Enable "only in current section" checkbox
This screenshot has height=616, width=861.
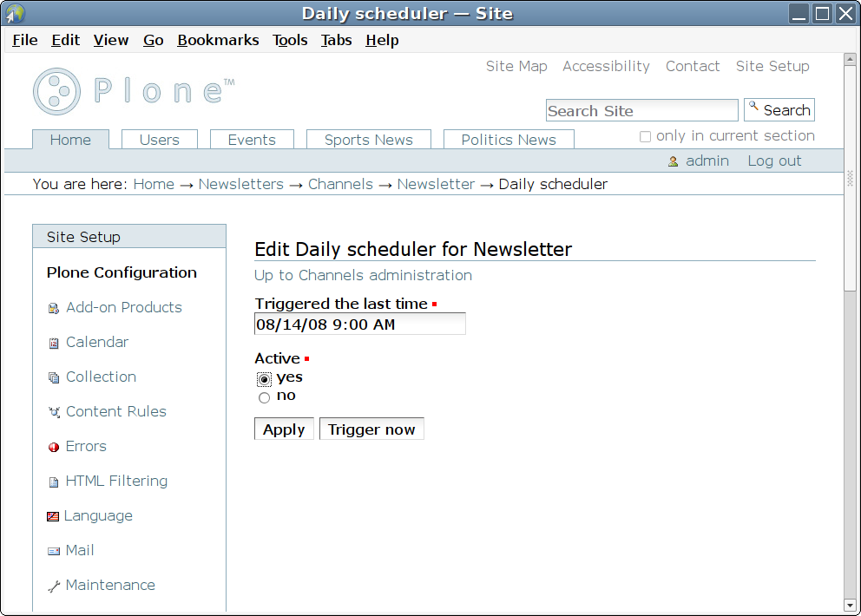[645, 136]
